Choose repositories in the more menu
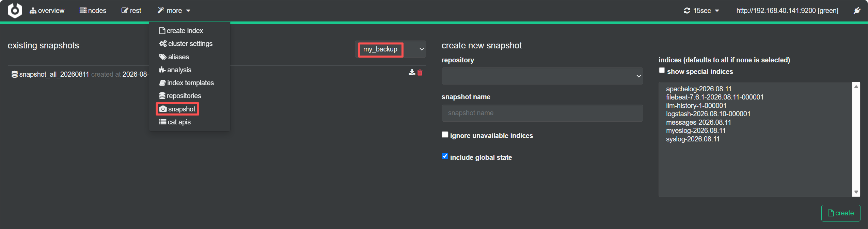This screenshot has height=229, width=868. [x=180, y=96]
